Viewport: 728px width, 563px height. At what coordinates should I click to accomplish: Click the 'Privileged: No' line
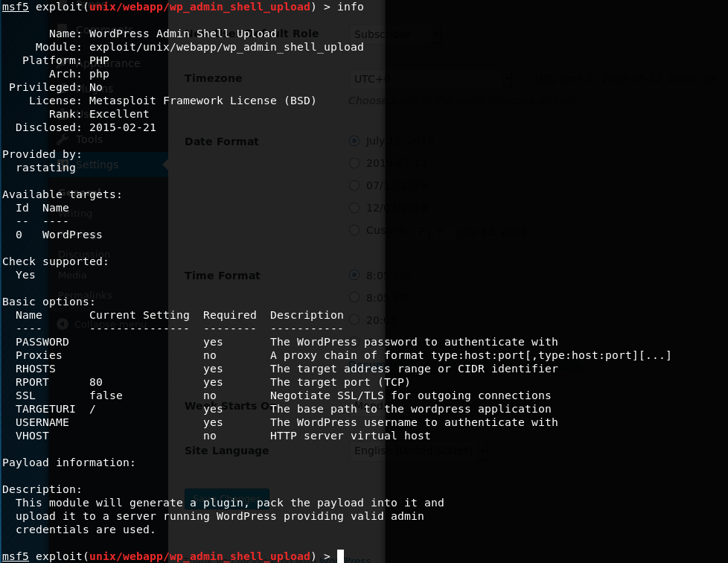(x=56, y=87)
